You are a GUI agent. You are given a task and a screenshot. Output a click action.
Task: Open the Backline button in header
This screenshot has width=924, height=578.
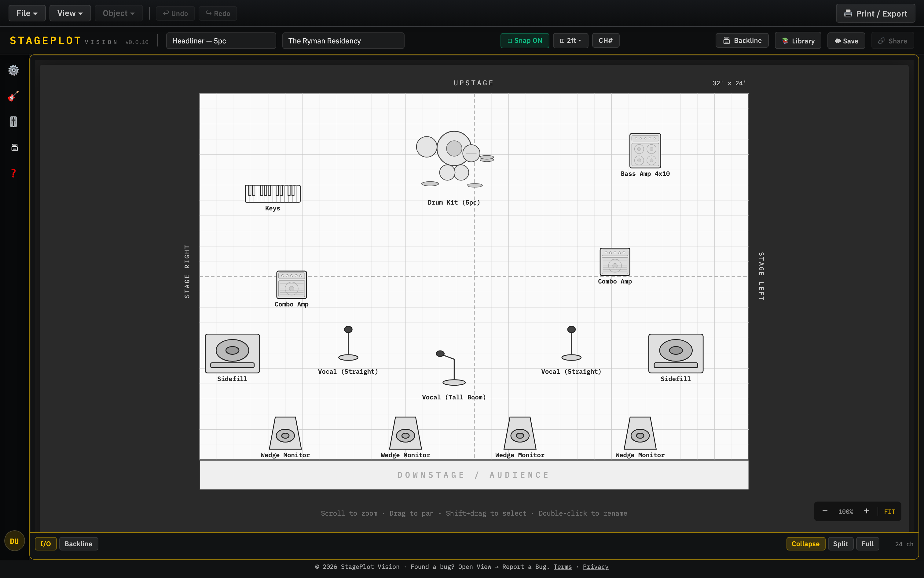coord(742,40)
